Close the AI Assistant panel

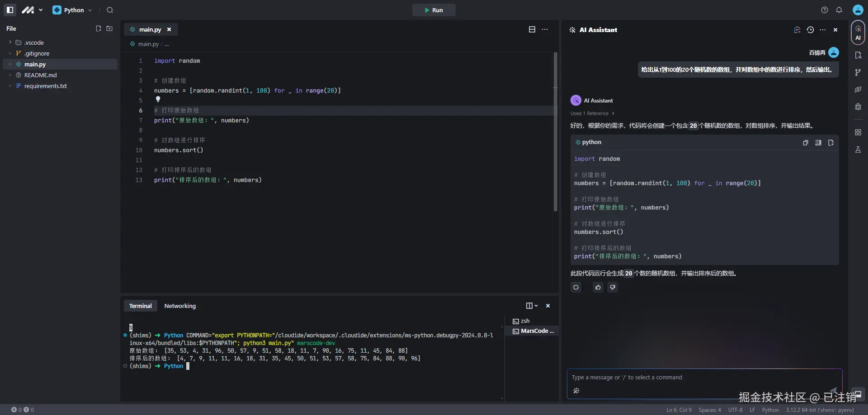pyautogui.click(x=835, y=30)
